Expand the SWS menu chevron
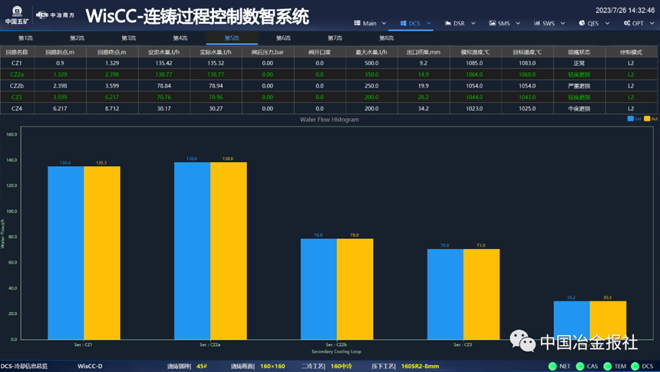Viewport: 660px width, 372px height. tap(563, 24)
